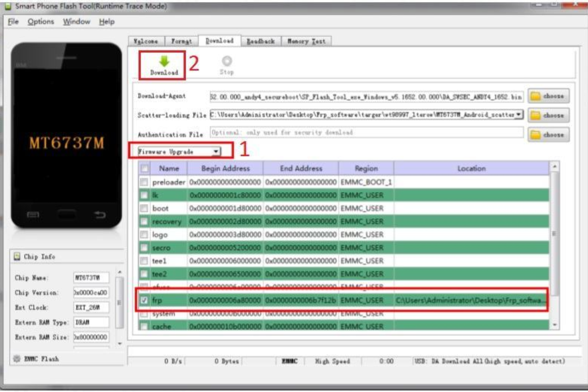Toggle the select-all checkbox in table header
Viewport: 588px width, 392px height.
144,168
